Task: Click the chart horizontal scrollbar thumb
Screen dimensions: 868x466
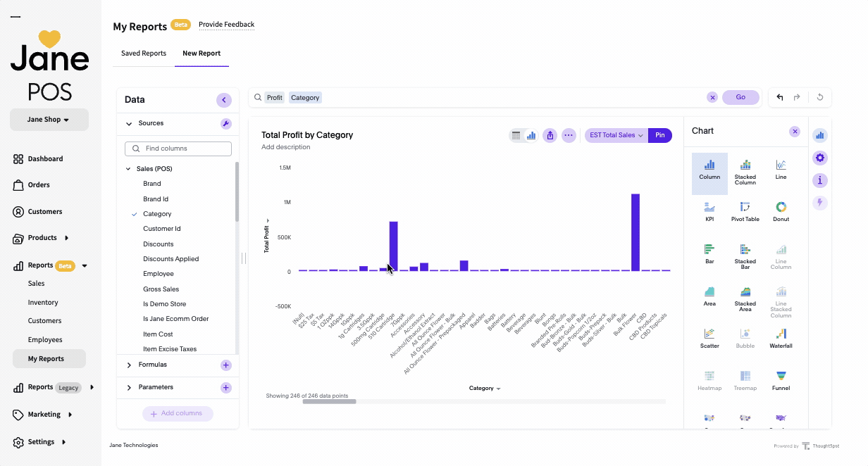Action: tap(329, 402)
